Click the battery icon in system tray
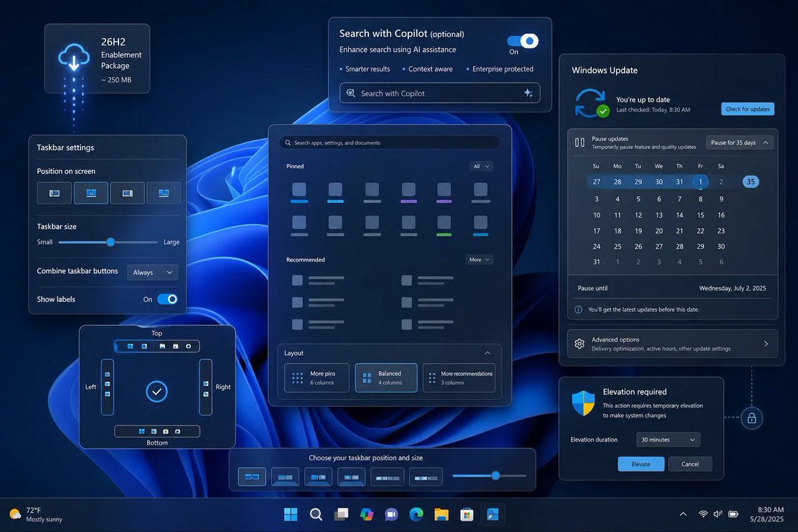The image size is (798, 532). tap(733, 514)
